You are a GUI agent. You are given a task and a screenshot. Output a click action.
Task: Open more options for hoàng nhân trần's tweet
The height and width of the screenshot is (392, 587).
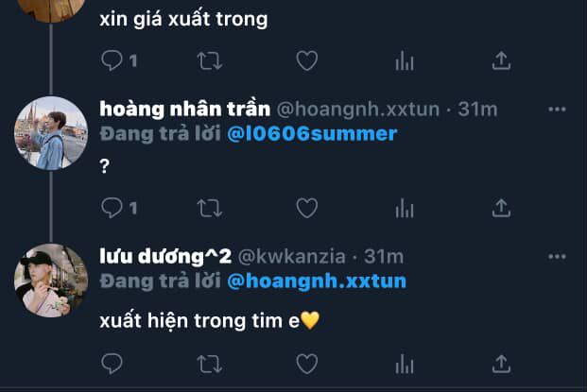point(557,110)
